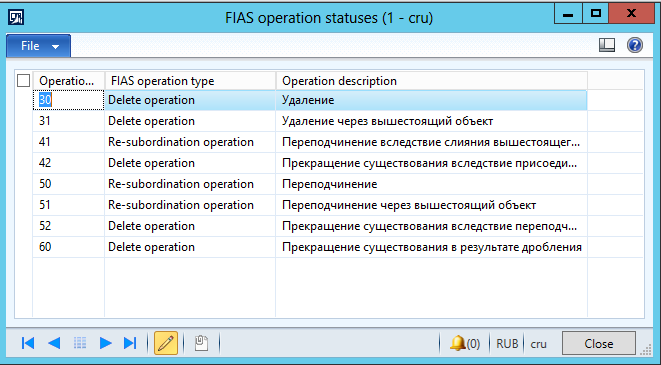Image resolution: width=661 pixels, height=365 pixels.
Task: Click the description 'Переподчинение' in row 50
Action: tap(330, 184)
